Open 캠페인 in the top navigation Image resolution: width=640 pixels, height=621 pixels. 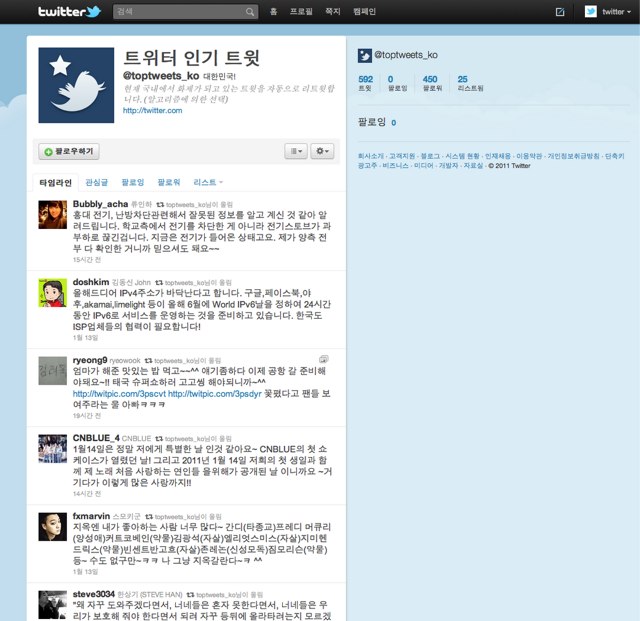[x=364, y=11]
